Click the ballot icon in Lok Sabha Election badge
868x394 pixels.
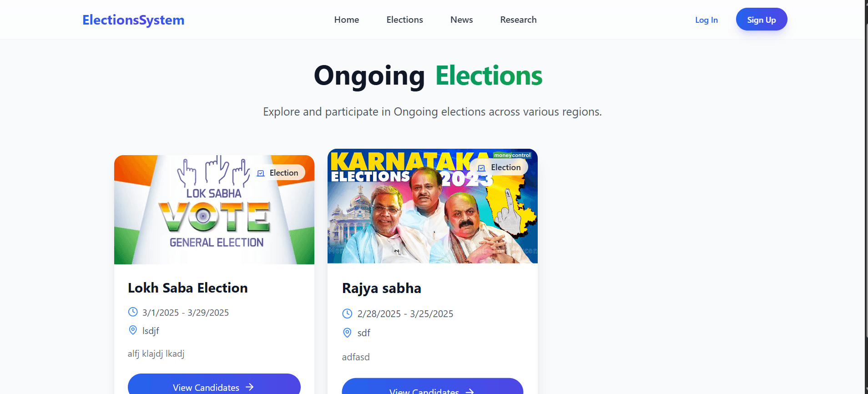[261, 173]
